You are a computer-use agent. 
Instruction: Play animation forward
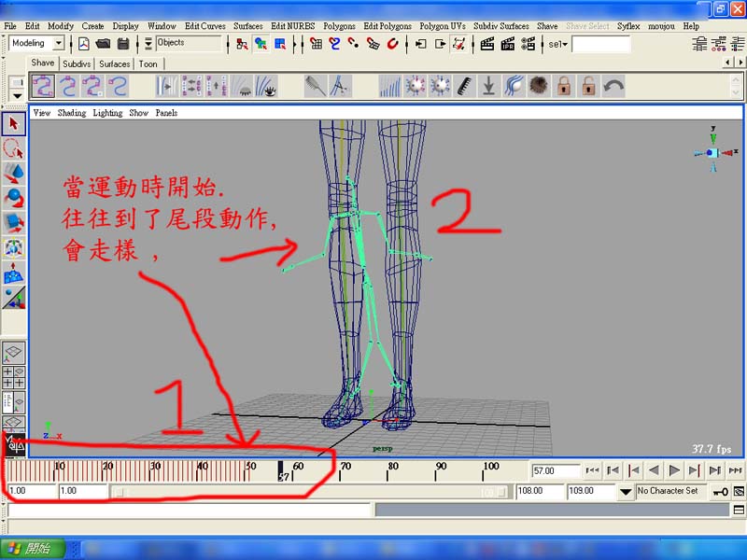pyautogui.click(x=673, y=470)
